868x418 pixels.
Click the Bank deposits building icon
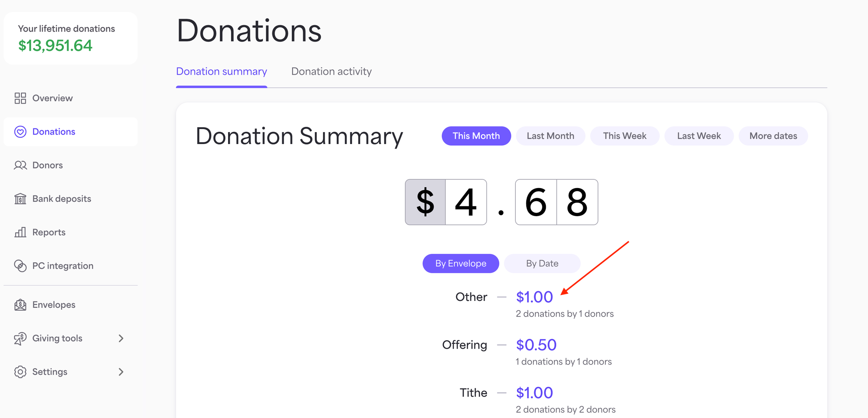(20, 198)
